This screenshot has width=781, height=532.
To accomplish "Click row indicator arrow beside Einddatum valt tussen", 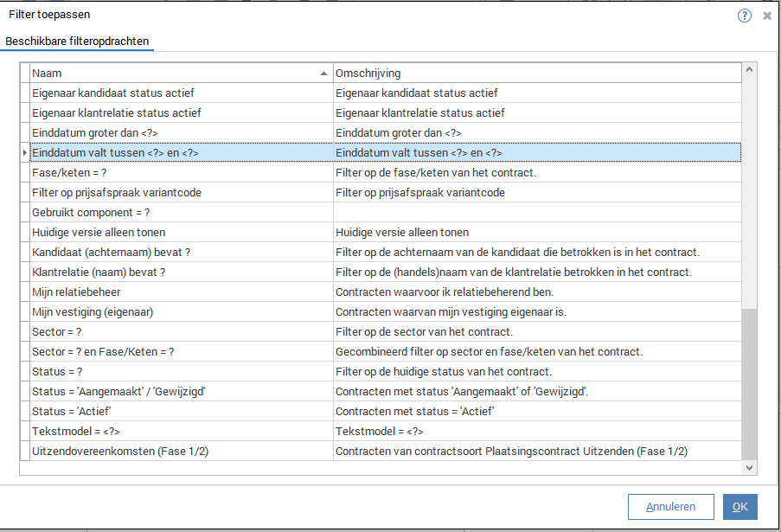I will [x=24, y=153].
